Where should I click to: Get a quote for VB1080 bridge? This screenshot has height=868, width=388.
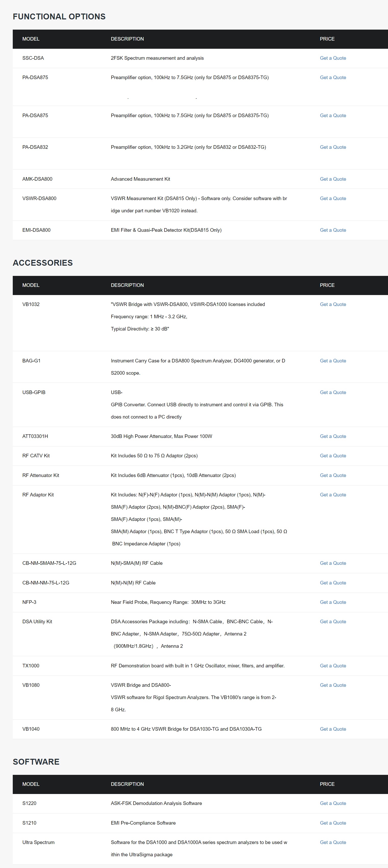point(333,685)
